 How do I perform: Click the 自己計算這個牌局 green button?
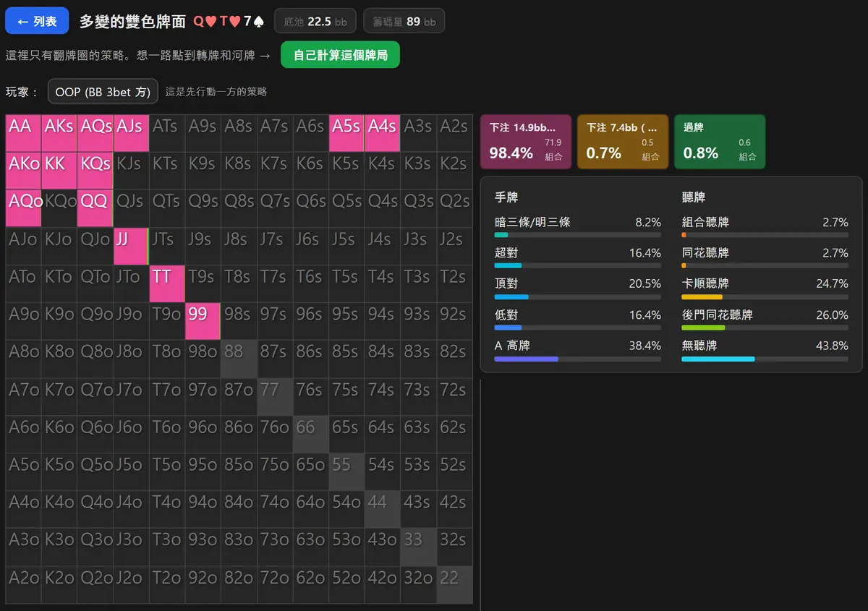[340, 55]
